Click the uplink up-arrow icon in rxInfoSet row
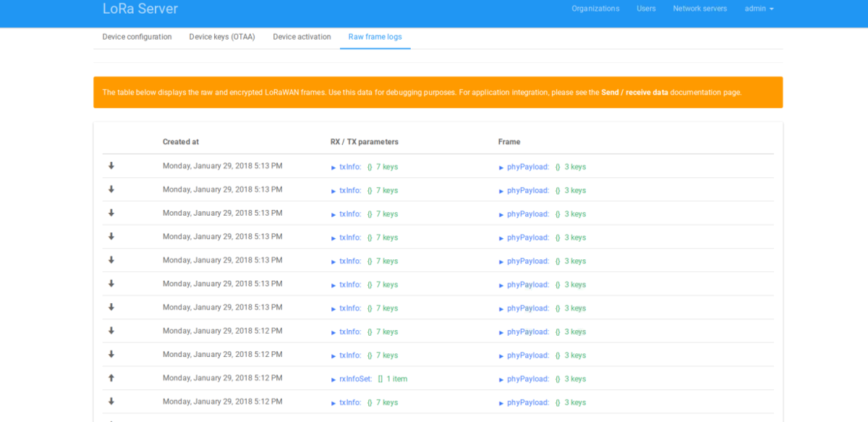Screen dimensions: 868x422 [111, 378]
